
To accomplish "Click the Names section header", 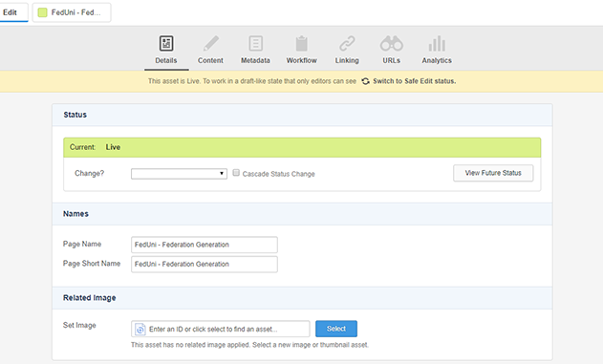I will point(302,214).
